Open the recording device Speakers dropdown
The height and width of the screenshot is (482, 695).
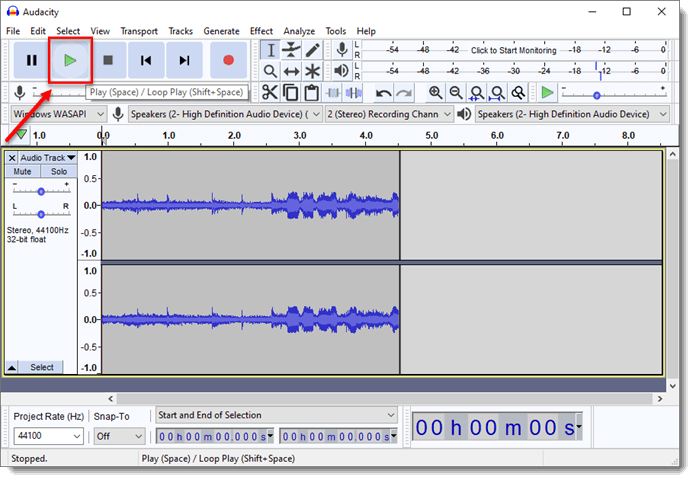225,114
